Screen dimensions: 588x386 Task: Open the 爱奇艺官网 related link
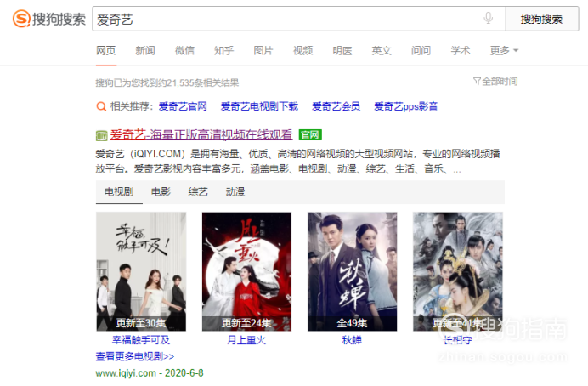coord(183,106)
